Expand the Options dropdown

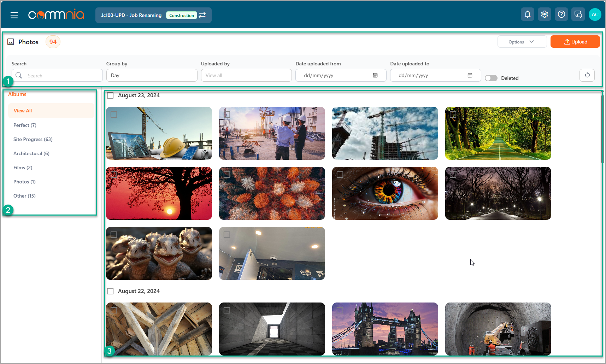click(x=522, y=42)
